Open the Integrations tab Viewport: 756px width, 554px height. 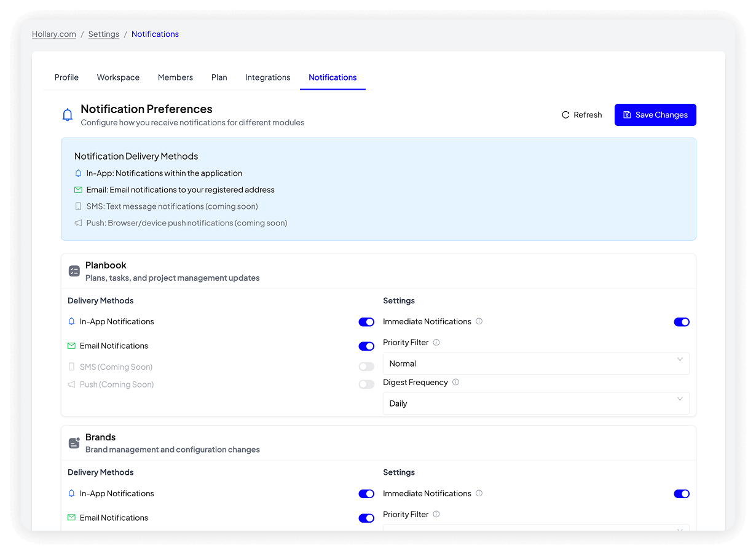(x=267, y=77)
